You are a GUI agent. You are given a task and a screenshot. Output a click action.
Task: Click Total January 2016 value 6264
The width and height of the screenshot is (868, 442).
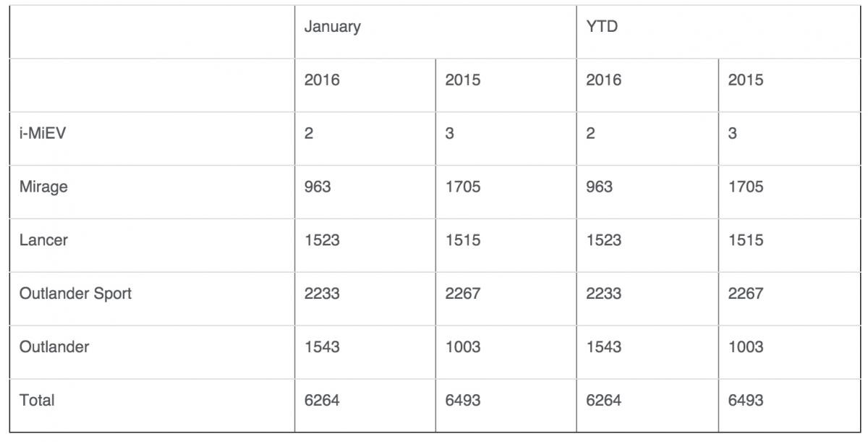coord(322,400)
